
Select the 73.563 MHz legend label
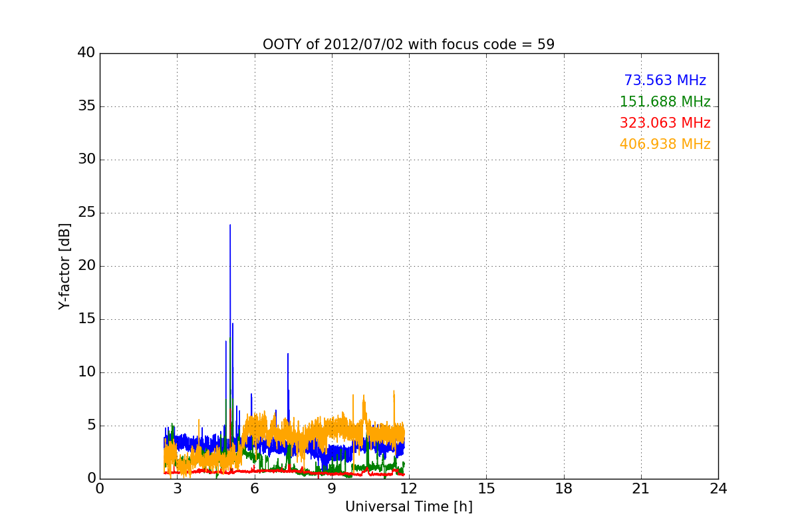tap(665, 80)
